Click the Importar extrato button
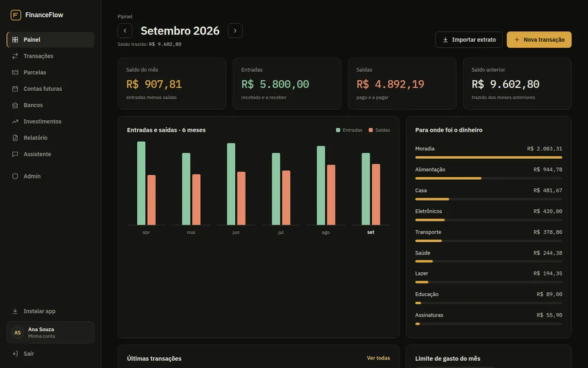 point(469,40)
